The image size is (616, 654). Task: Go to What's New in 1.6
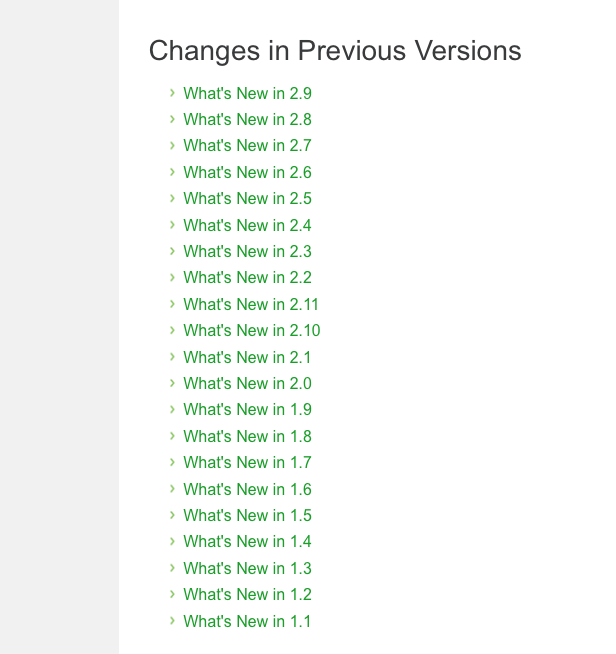tap(247, 489)
